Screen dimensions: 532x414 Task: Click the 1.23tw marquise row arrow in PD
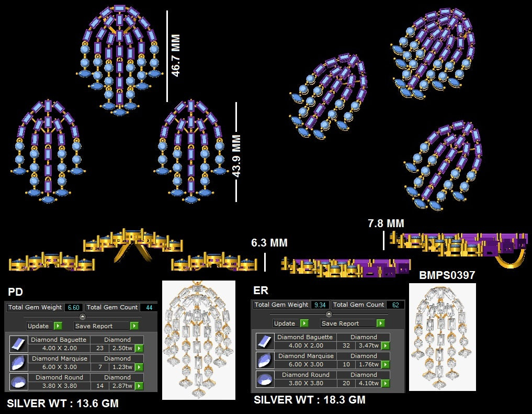(139, 367)
